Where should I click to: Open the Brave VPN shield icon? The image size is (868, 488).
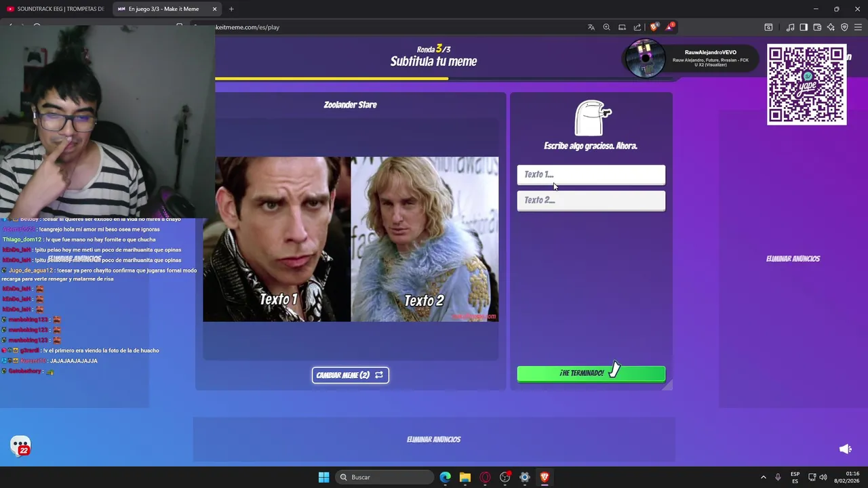click(844, 27)
